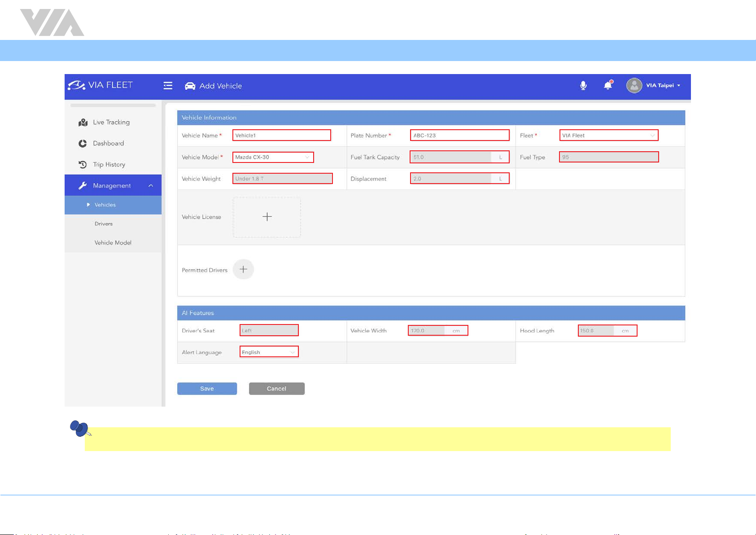Viewport: 756px width, 535px height.
Task: Open the Alert Language dropdown
Action: click(269, 352)
